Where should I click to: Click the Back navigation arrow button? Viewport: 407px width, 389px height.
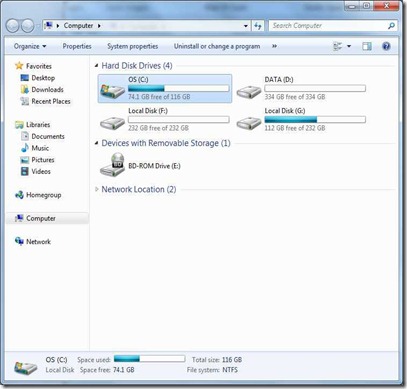tap(13, 26)
